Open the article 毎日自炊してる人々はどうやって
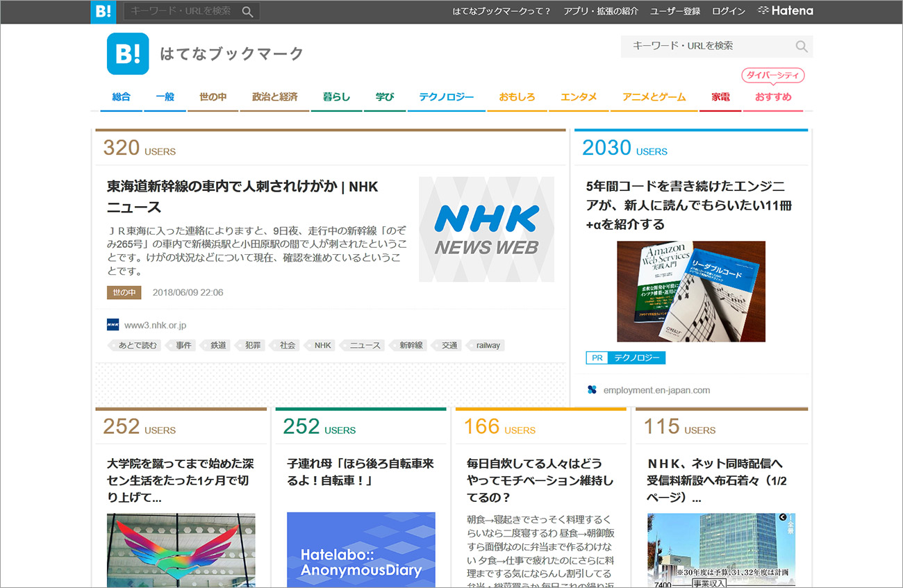This screenshot has width=903, height=588. (540, 480)
